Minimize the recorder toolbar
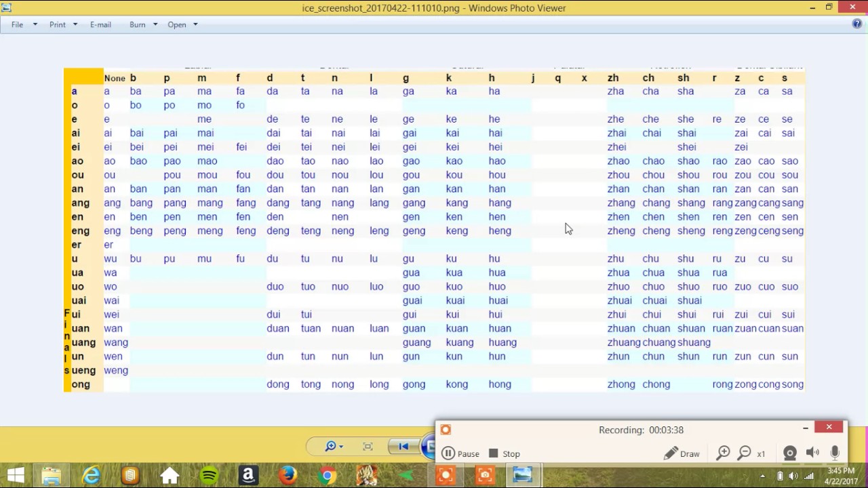The height and width of the screenshot is (488, 868). tap(806, 428)
